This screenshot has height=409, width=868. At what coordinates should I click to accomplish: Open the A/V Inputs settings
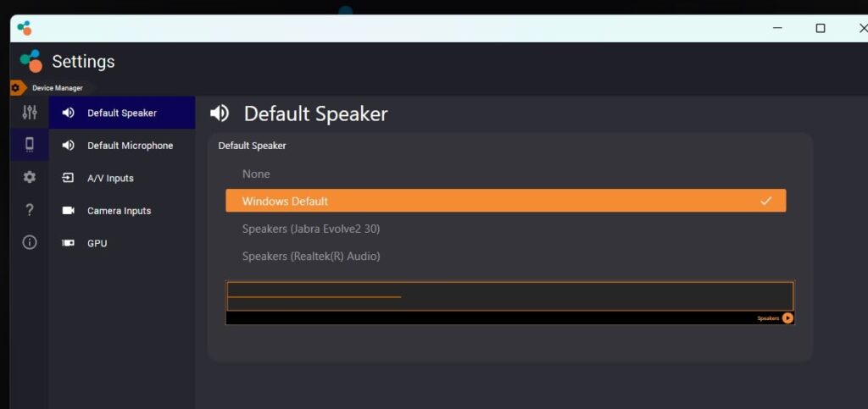click(110, 178)
